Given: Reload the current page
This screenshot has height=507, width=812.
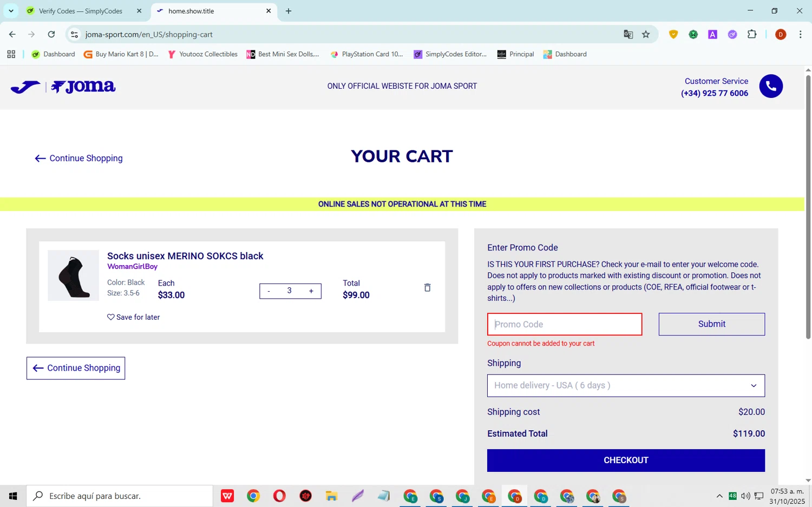Looking at the screenshot, I should (x=51, y=34).
